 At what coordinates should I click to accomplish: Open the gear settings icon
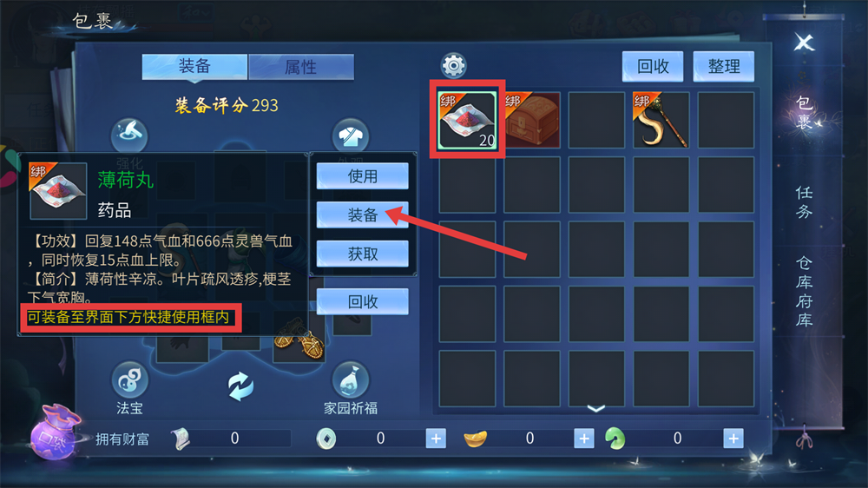click(453, 66)
